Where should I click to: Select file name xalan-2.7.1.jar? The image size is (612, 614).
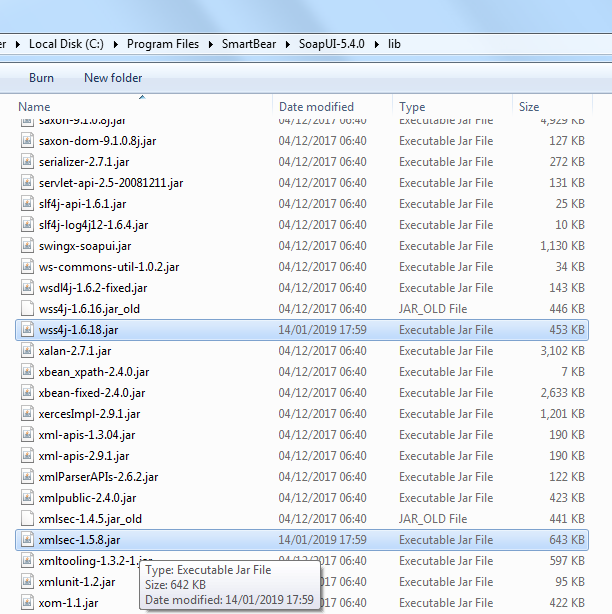(x=74, y=351)
